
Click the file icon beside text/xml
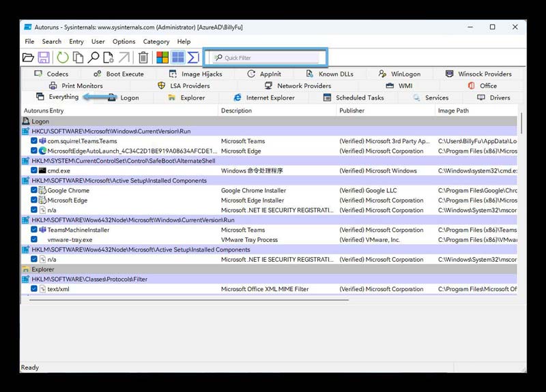click(42, 288)
